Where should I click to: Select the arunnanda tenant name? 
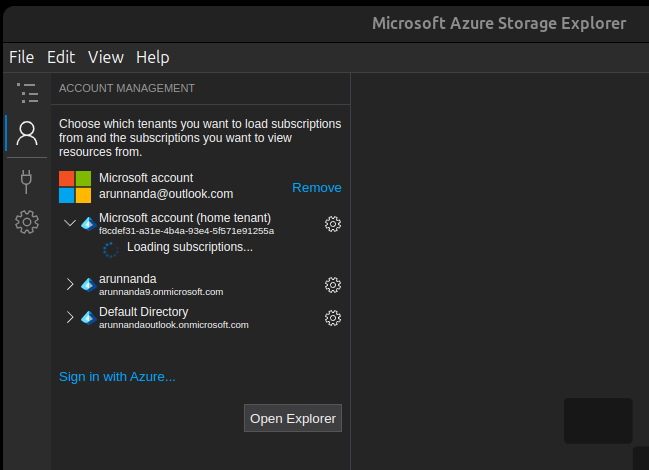click(x=127, y=279)
